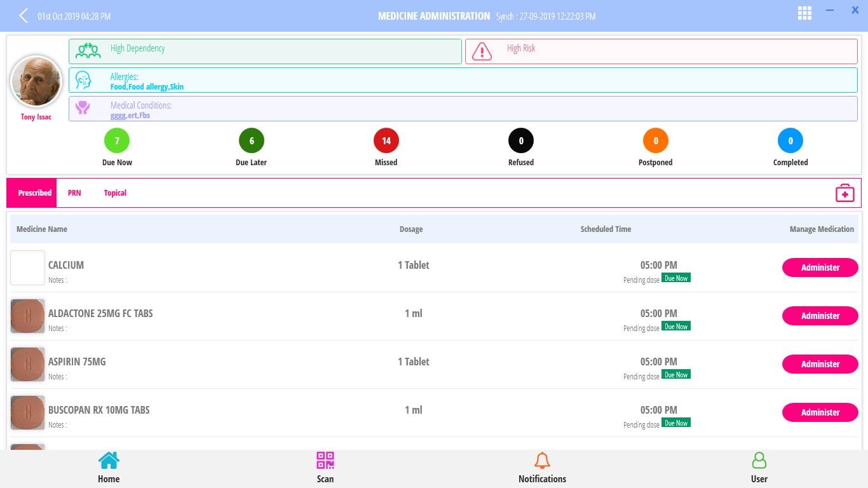Click Administer for BUSCOPAN RX 10MG TABS

pyautogui.click(x=820, y=412)
